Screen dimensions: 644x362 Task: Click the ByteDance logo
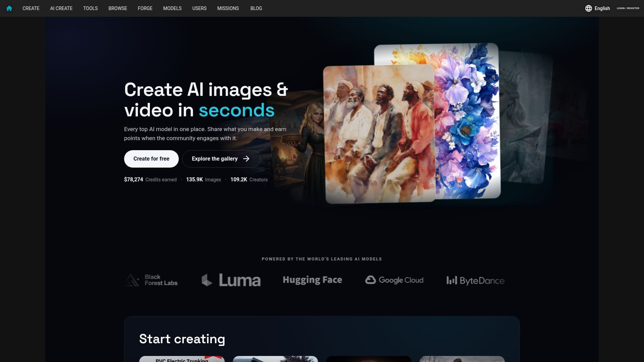[475, 281]
